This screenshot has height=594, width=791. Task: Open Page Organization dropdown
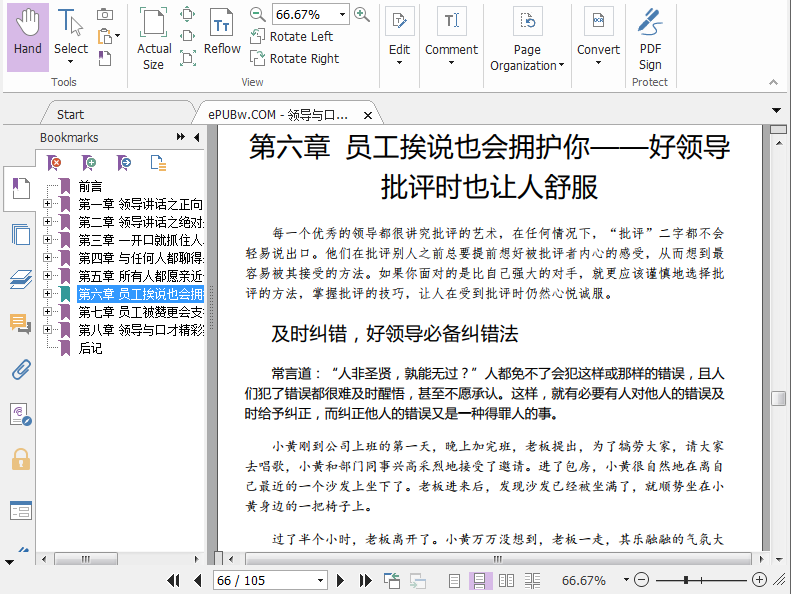pyautogui.click(x=527, y=58)
